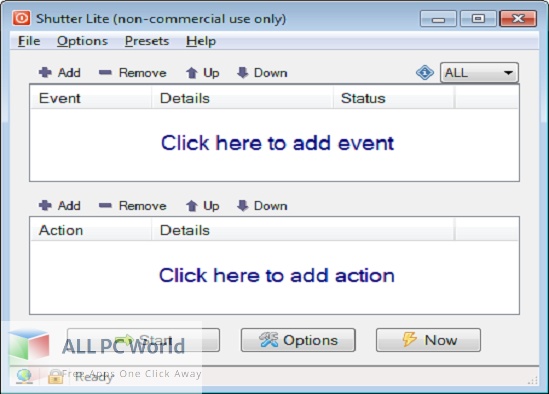Image resolution: width=549 pixels, height=394 pixels.
Task: Open the File menu
Action: pos(29,41)
